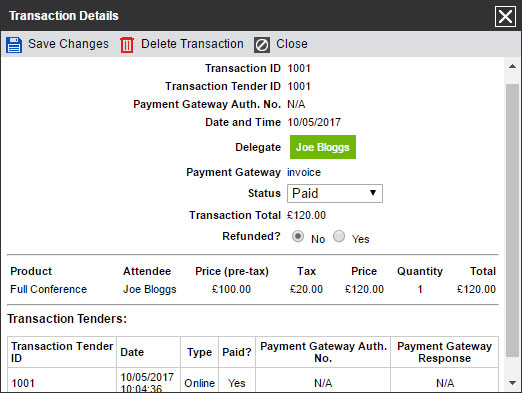522x393 pixels.
Task: Click Transaction Tenders heading
Action: 67,319
